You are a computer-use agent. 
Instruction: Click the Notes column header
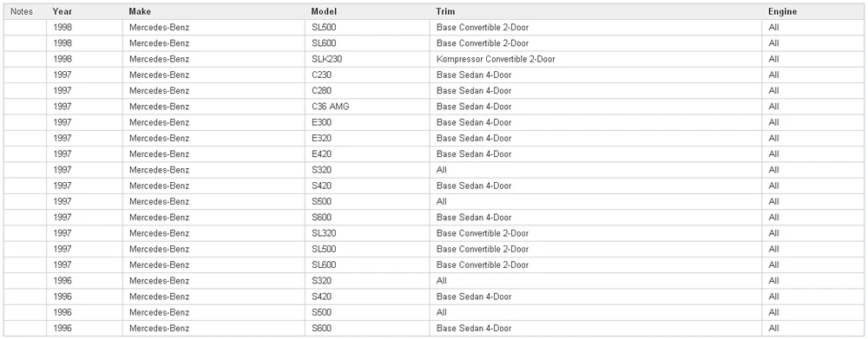point(25,11)
